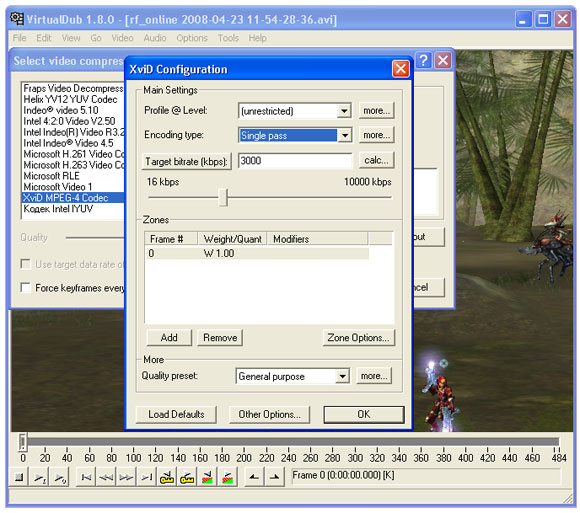Click more... next to Encoding type

376,135
